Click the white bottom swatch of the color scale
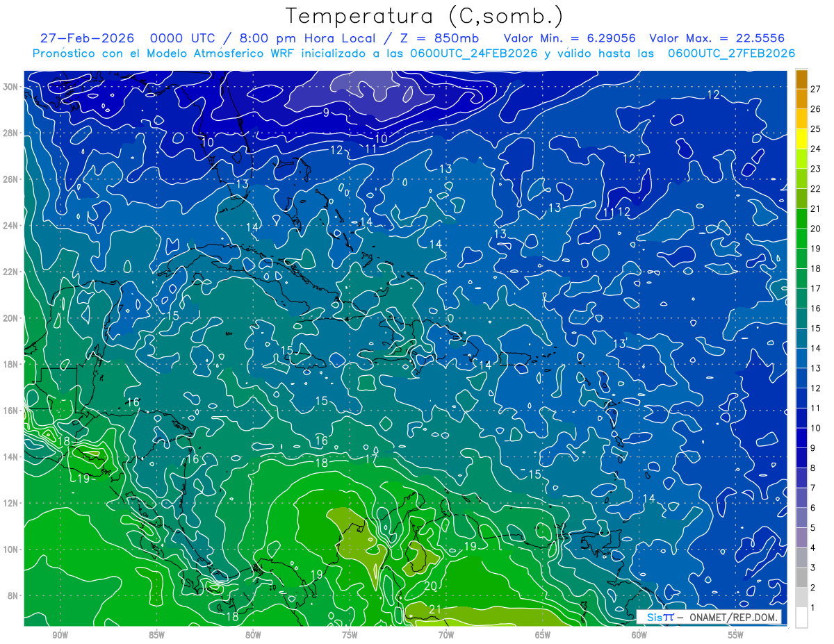834x644 pixels. click(x=801, y=618)
